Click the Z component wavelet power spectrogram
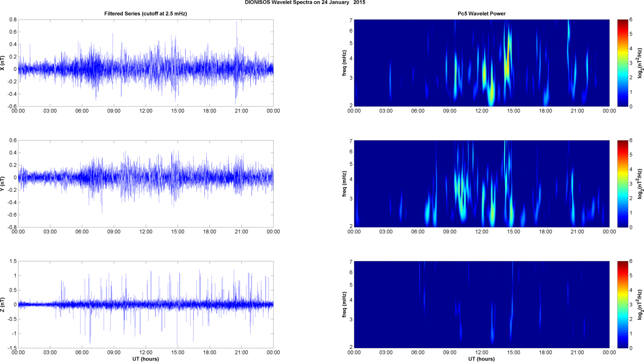The width and height of the screenshot is (644, 362). [481, 304]
